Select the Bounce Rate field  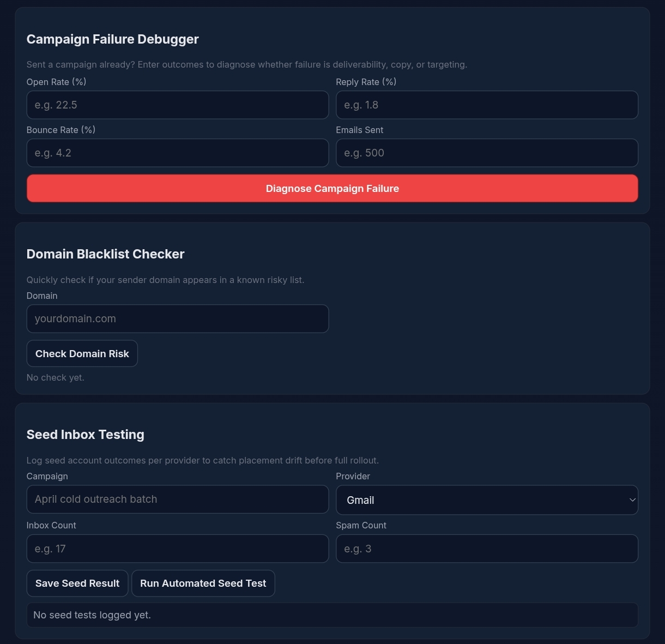[x=177, y=153]
